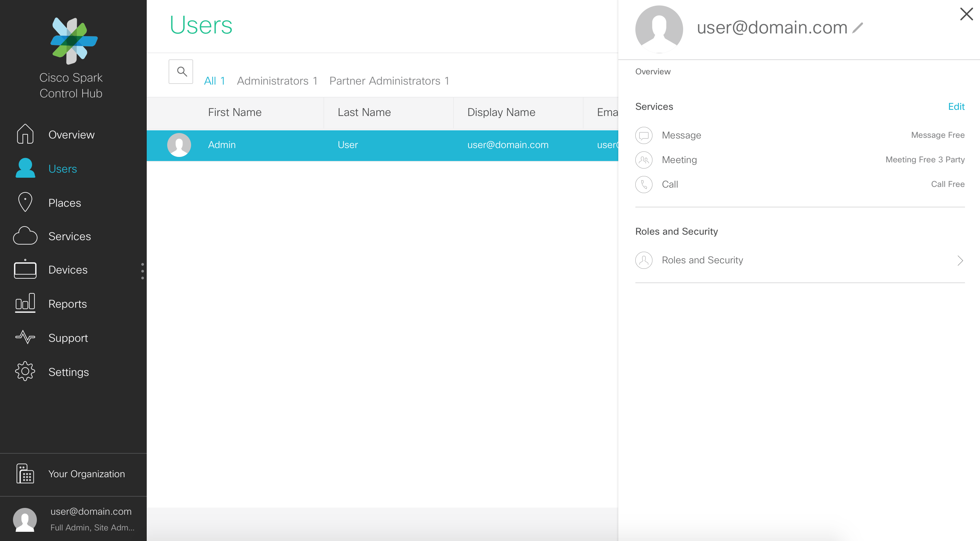Click Edit button for Services
Viewport: 980px width, 541px height.
[956, 107]
